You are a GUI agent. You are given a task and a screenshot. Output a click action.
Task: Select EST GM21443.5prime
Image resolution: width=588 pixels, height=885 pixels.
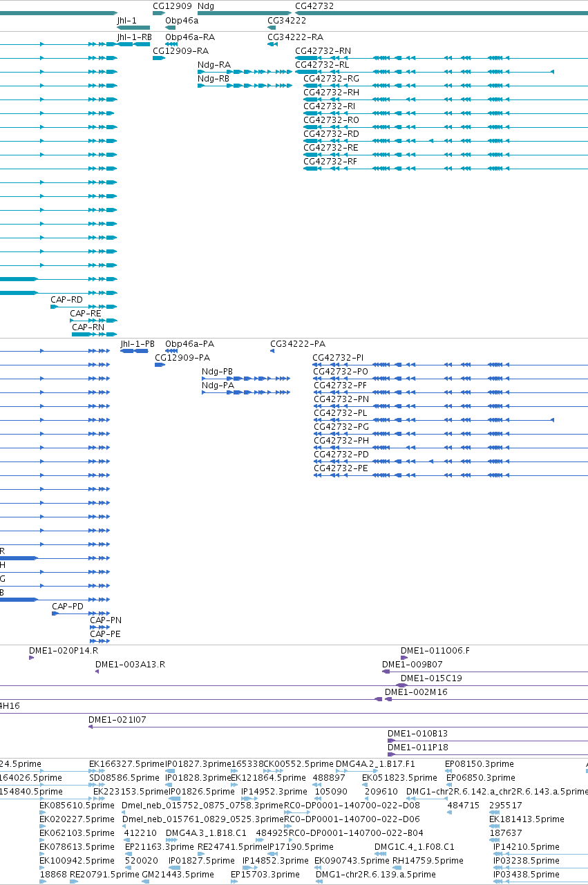point(178,875)
